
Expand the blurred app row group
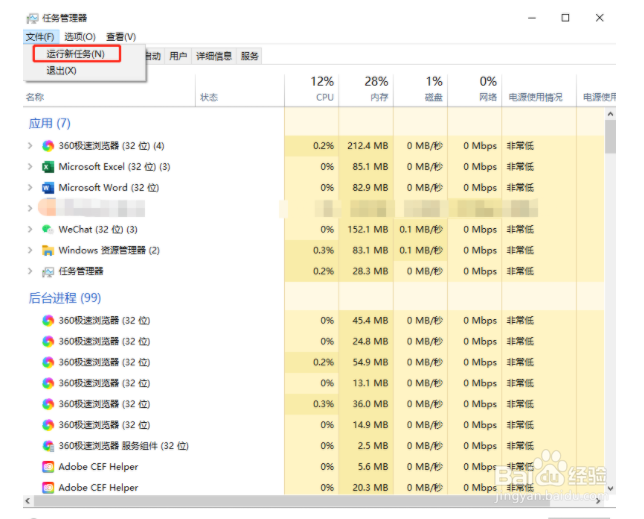[x=30, y=208]
